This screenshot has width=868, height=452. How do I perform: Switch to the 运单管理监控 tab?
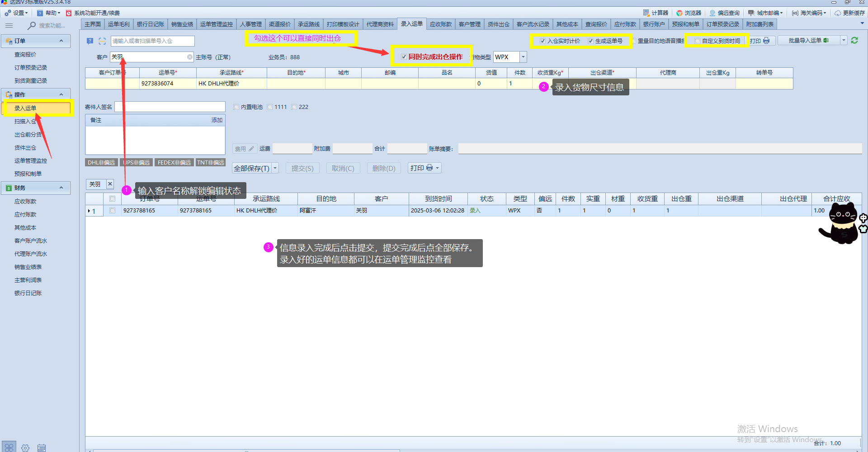coord(216,24)
